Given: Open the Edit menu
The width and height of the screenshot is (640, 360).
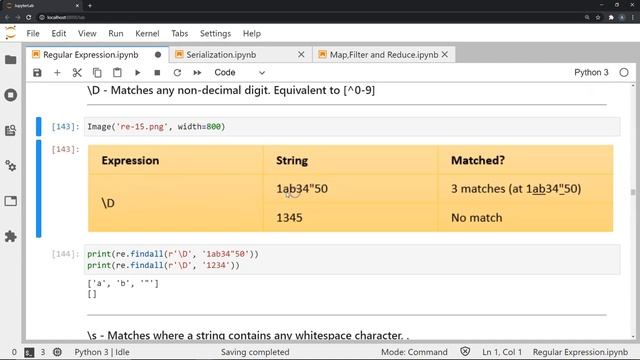Looking at the screenshot, I should tap(59, 33).
